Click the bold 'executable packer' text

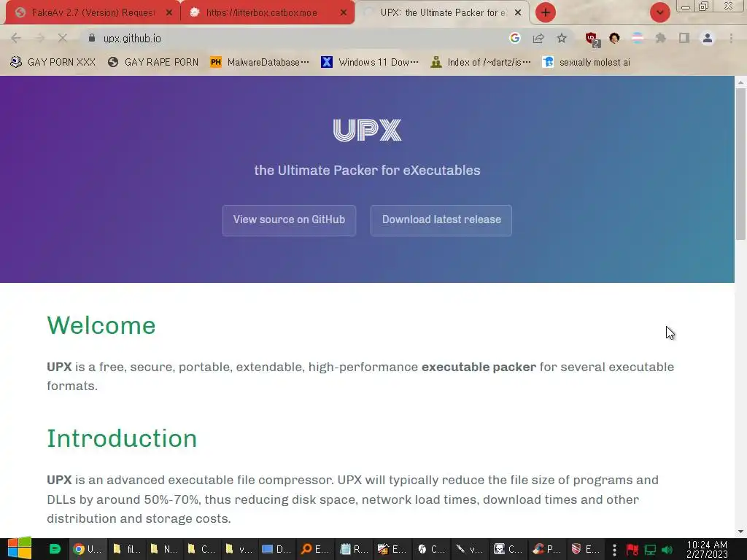pos(479,367)
